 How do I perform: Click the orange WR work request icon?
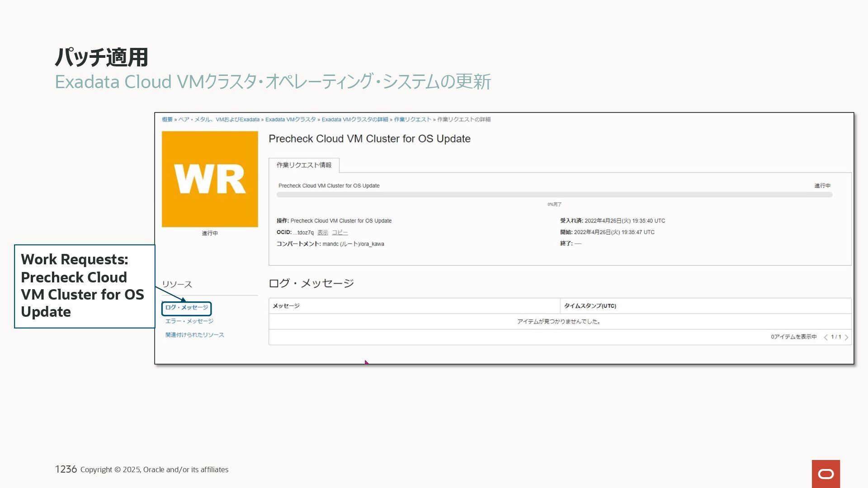pos(210,179)
